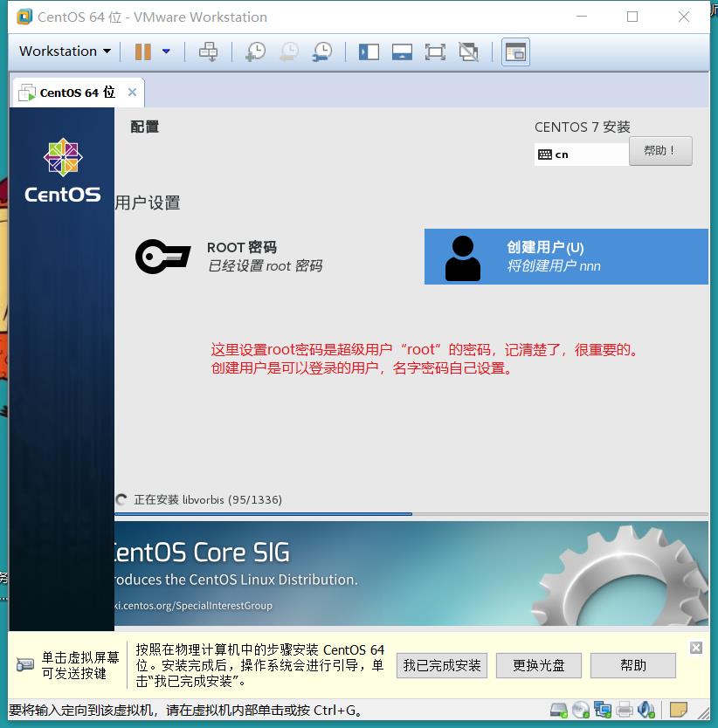Click the CentOS Core SIG banner

[x=411, y=573]
